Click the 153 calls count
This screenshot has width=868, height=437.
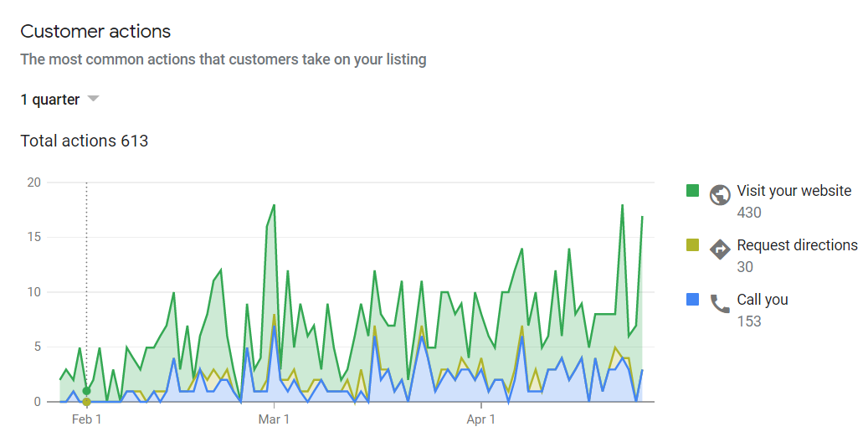(749, 321)
